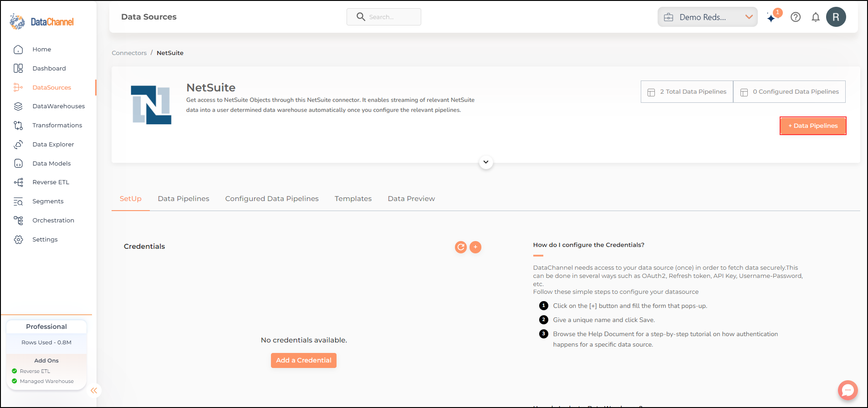Viewport: 868px width, 408px height.
Task: Click the Professional plan label
Action: tap(46, 327)
